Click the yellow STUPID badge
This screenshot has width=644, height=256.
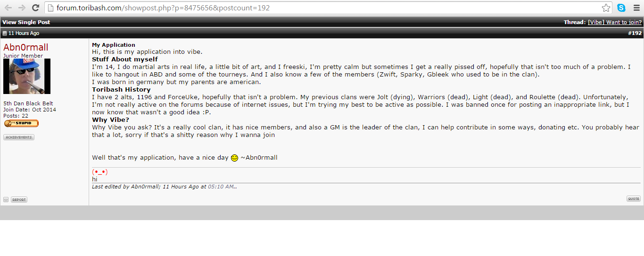[x=21, y=123]
